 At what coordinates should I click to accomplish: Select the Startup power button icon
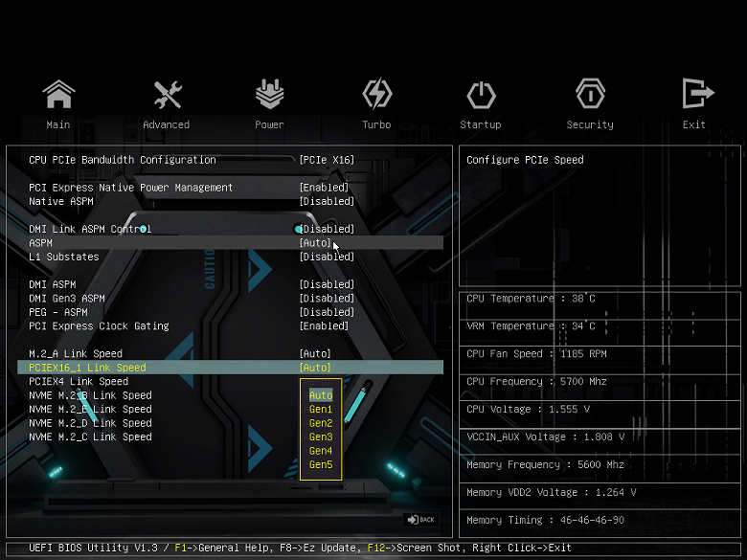[481, 95]
